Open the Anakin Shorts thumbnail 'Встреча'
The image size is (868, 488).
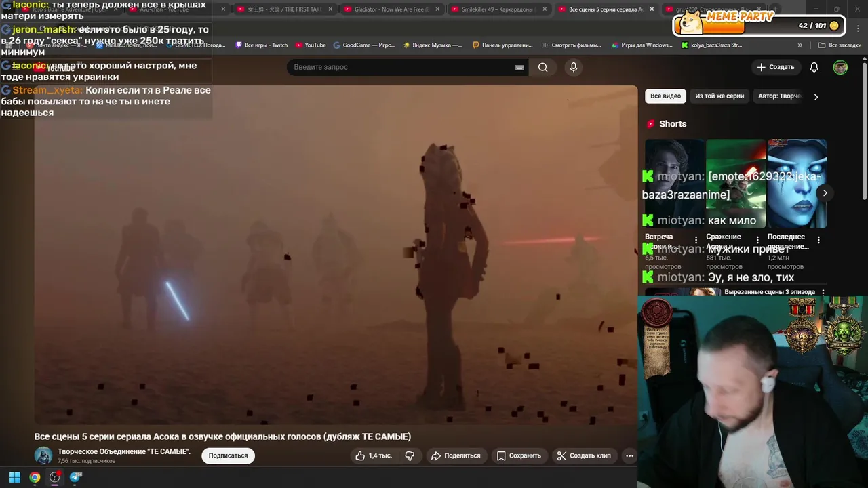(x=675, y=184)
